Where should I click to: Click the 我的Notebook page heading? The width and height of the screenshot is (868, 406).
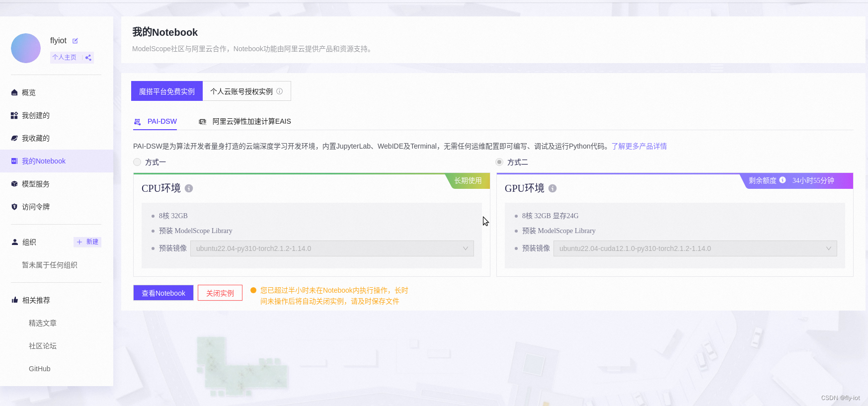coord(165,32)
